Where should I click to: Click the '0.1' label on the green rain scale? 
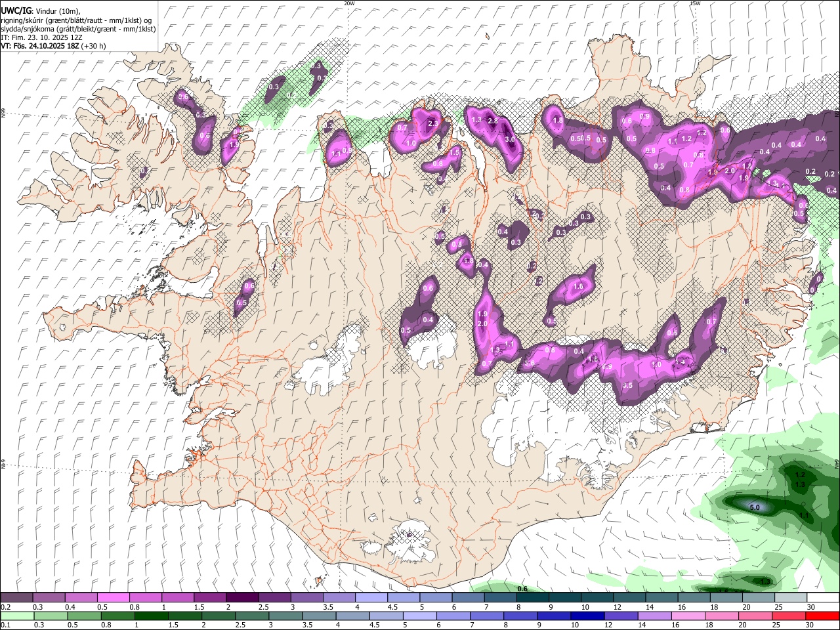(x=6, y=625)
